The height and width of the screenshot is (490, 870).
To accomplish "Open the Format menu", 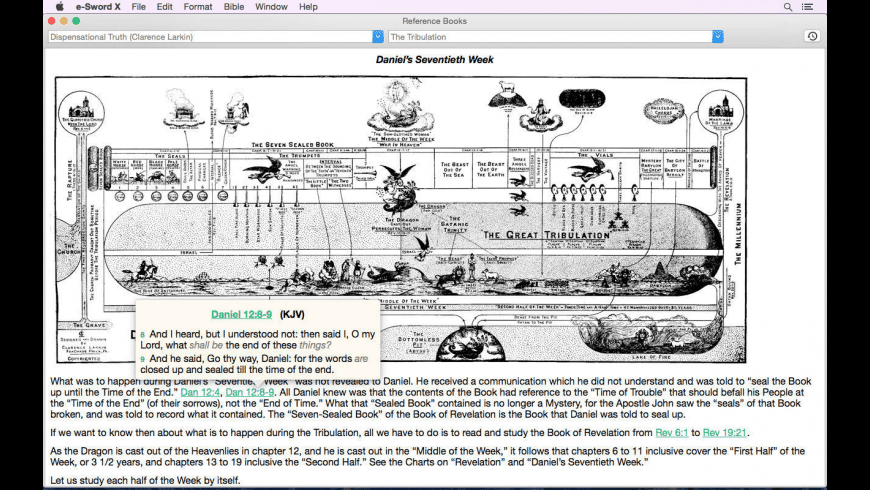I will point(198,7).
